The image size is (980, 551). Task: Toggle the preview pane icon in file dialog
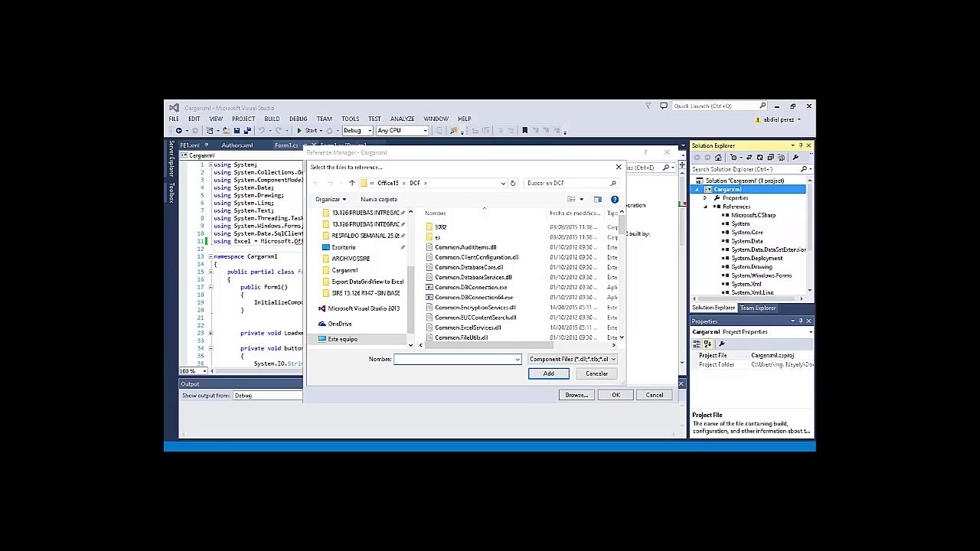pyautogui.click(x=597, y=200)
